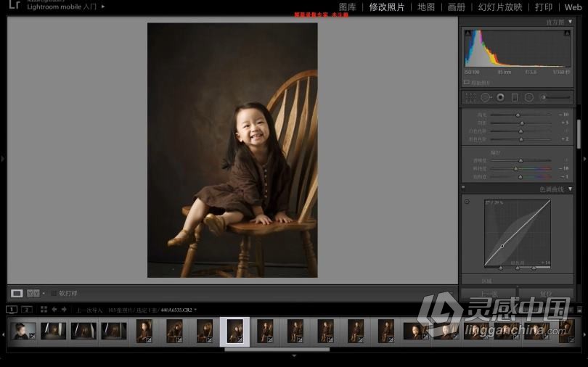
Task: Click the control point on the tone curve
Action: click(x=502, y=246)
